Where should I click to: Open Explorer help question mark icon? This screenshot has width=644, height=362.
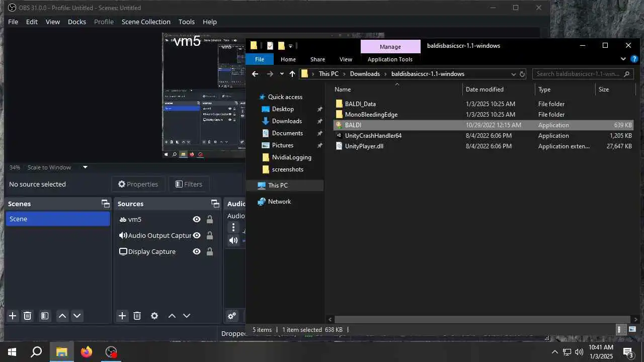634,59
